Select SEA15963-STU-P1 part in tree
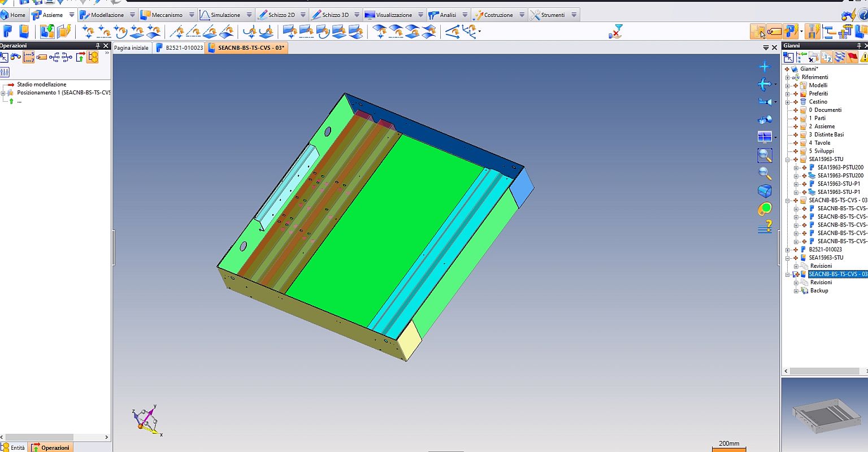Viewport: 868px width, 452px height. click(x=839, y=184)
